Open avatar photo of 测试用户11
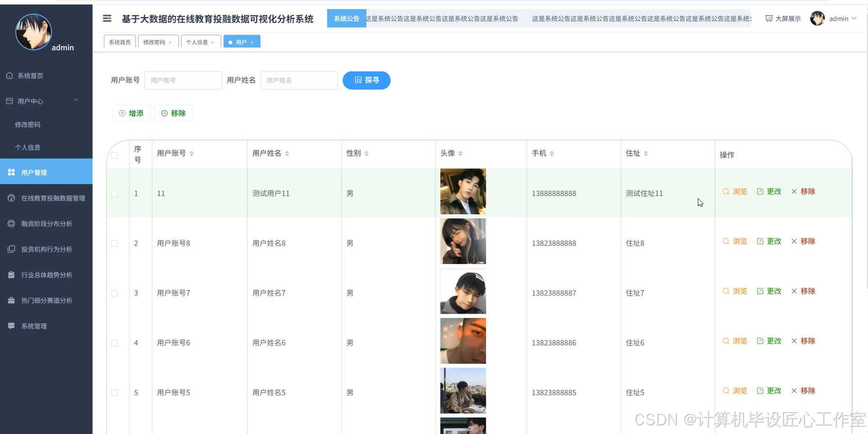 (x=463, y=191)
